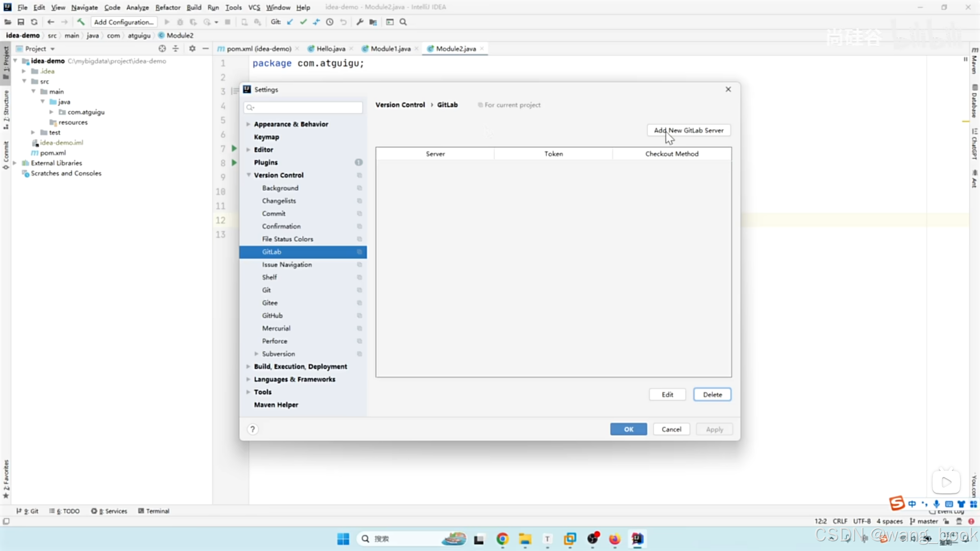Click the Delete button in GitLab settings
Viewport: 980px width, 551px height.
[x=712, y=395]
